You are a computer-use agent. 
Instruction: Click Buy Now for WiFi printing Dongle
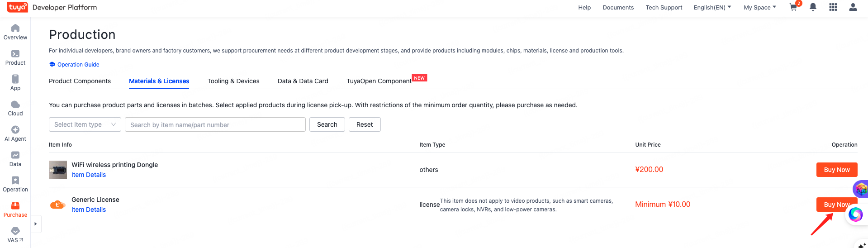point(836,170)
